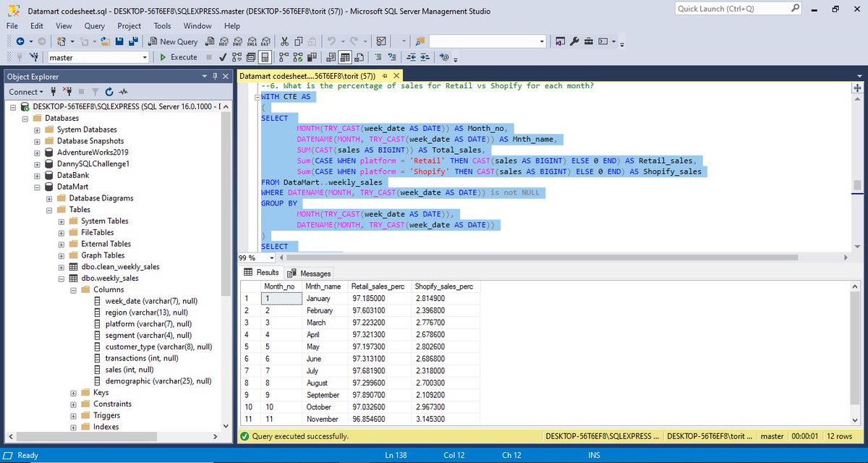Switch to the Results tab
Viewport: 868px width, 463px height.
pos(262,273)
